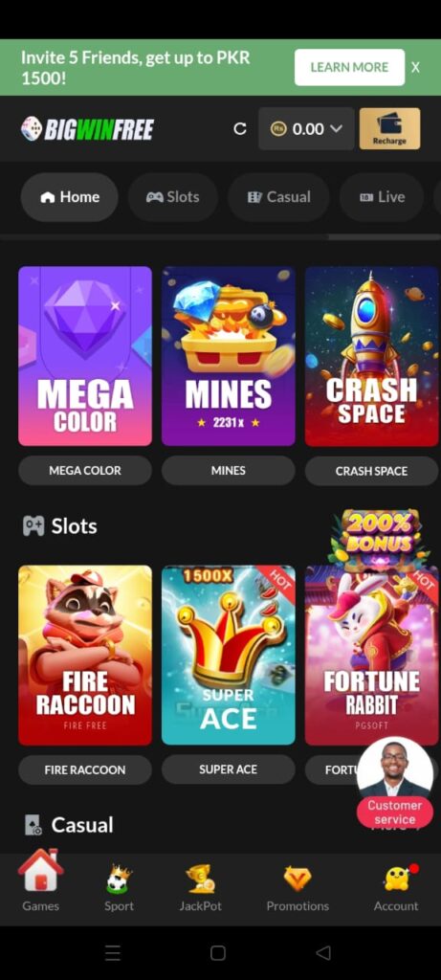The height and width of the screenshot is (980, 441).
Task: Switch to the Casual tab
Action: pyautogui.click(x=278, y=197)
